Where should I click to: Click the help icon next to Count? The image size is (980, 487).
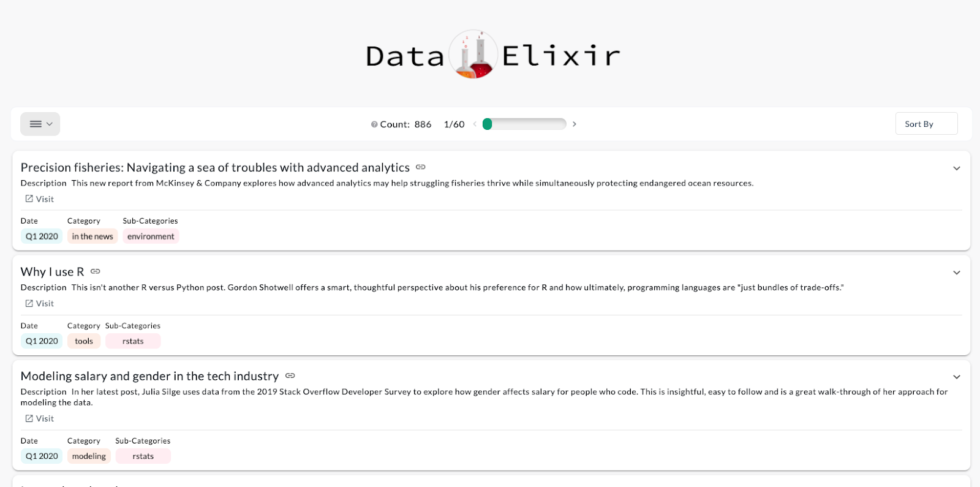pos(374,124)
